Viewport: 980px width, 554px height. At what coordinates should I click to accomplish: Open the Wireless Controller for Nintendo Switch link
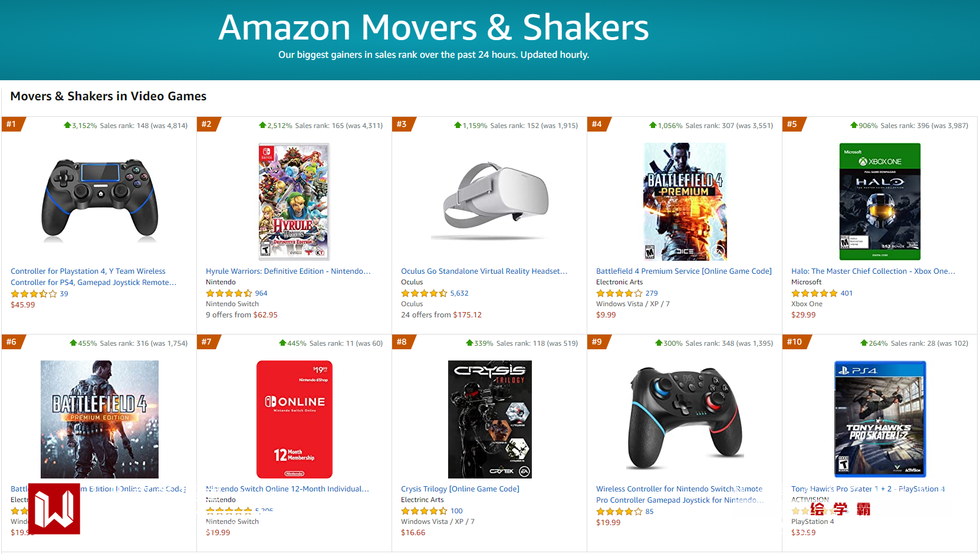coord(679,494)
